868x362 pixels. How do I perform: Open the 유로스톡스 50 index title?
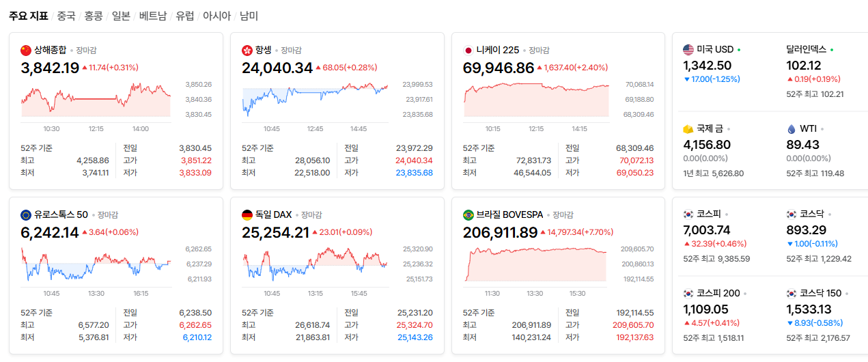tap(61, 214)
